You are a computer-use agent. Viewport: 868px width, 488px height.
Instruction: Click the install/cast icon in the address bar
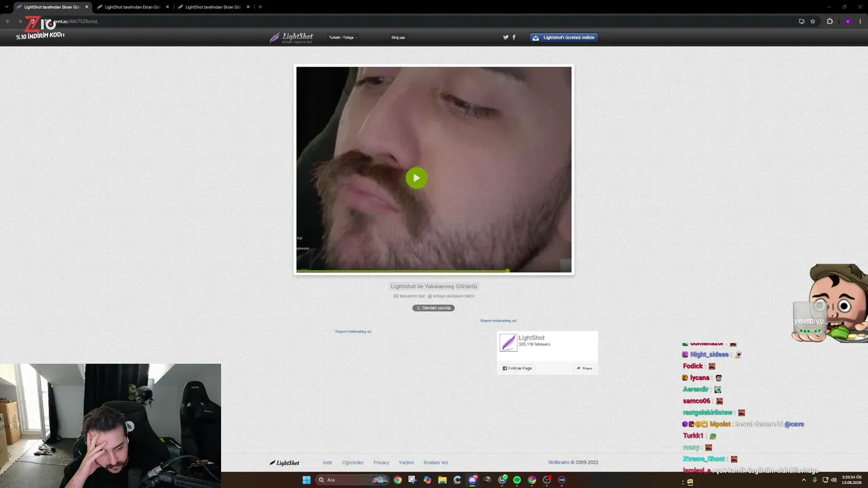point(802,21)
